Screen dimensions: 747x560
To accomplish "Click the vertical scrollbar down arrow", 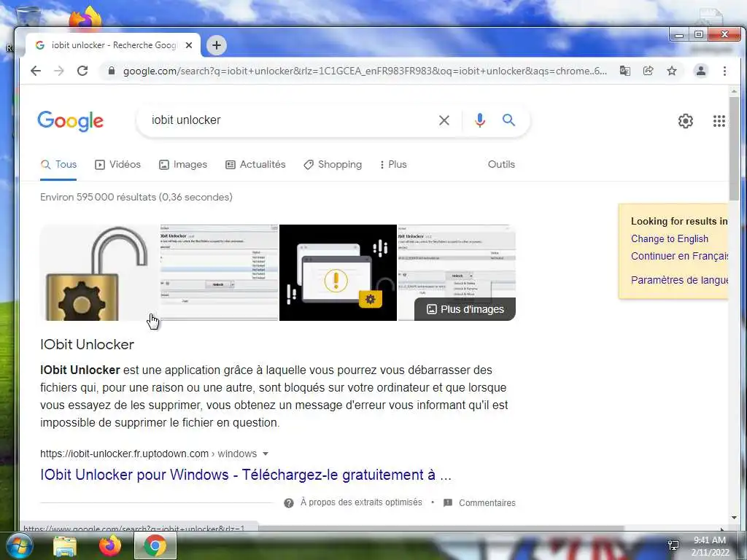I will 734,518.
